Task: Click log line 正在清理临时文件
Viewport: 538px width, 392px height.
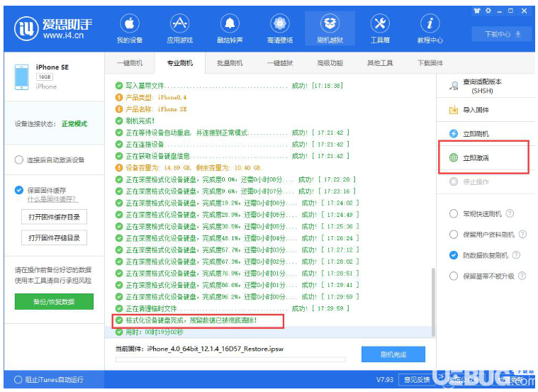Action: [x=232, y=308]
